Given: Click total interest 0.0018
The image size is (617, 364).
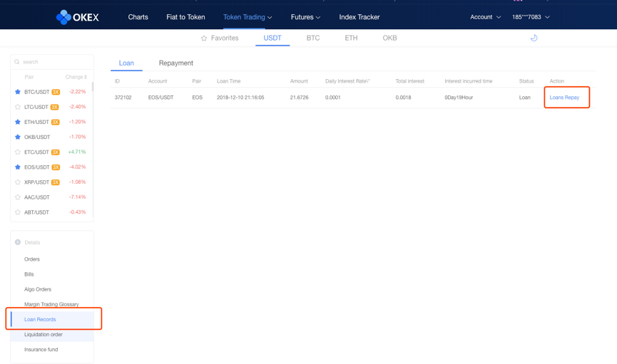Looking at the screenshot, I should pyautogui.click(x=403, y=97).
